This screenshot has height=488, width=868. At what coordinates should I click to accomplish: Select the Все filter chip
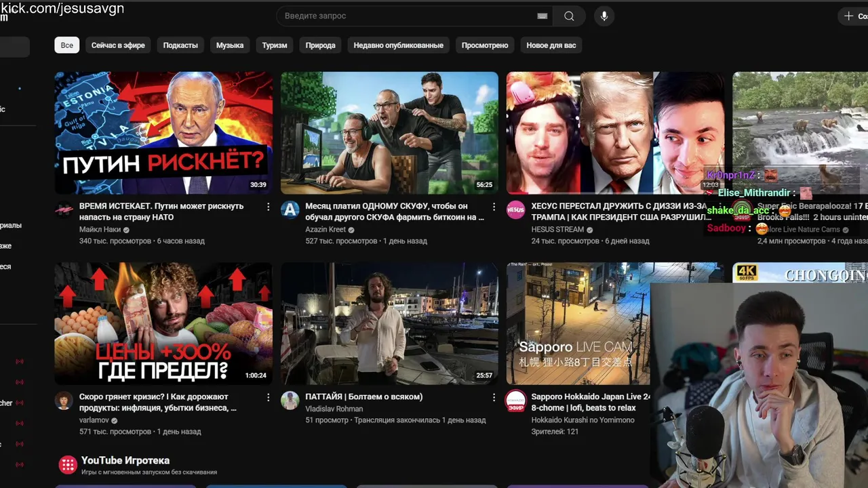tap(67, 45)
